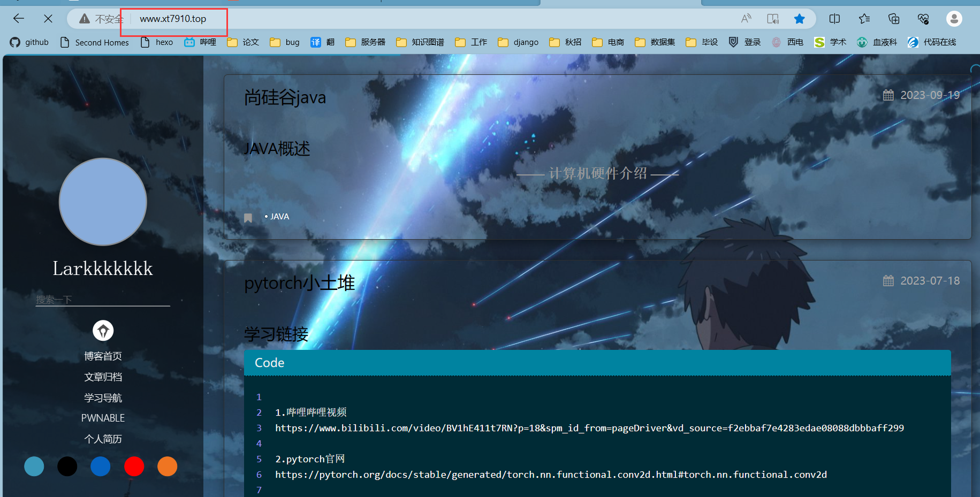Open the 登录 bookmark

(x=745, y=42)
